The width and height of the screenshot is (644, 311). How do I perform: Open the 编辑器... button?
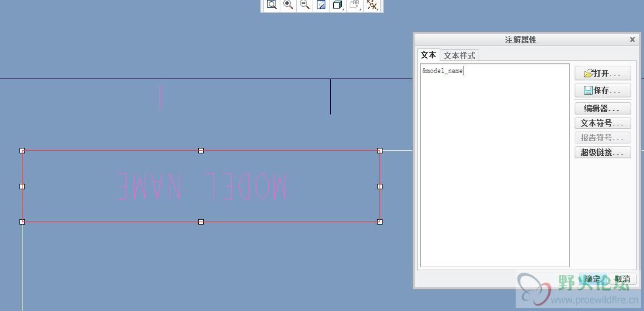(603, 108)
